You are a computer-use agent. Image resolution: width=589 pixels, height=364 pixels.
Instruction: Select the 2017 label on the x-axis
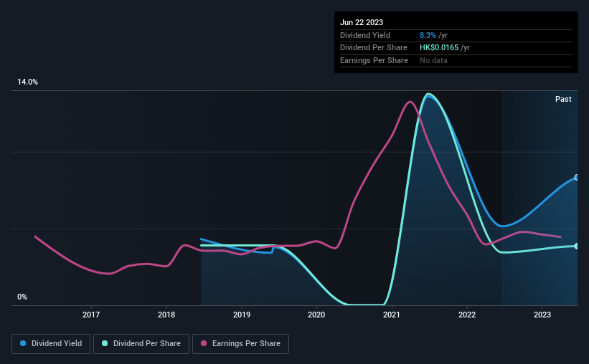click(91, 315)
